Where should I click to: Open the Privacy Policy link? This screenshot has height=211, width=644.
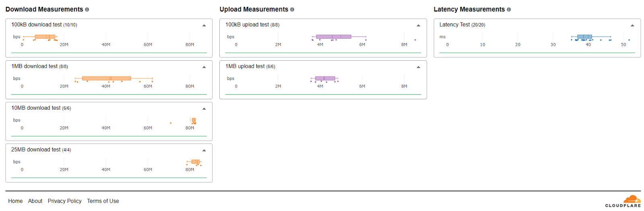(x=64, y=201)
